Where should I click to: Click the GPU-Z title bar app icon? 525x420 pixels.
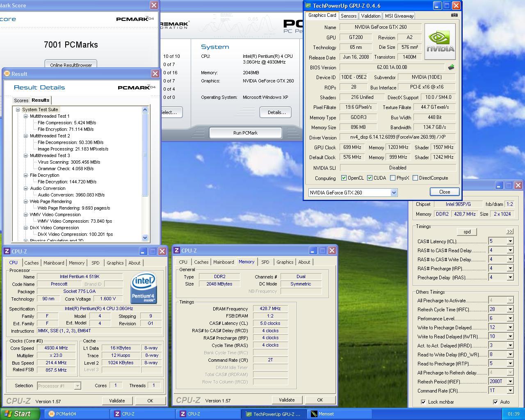pos(308,6)
